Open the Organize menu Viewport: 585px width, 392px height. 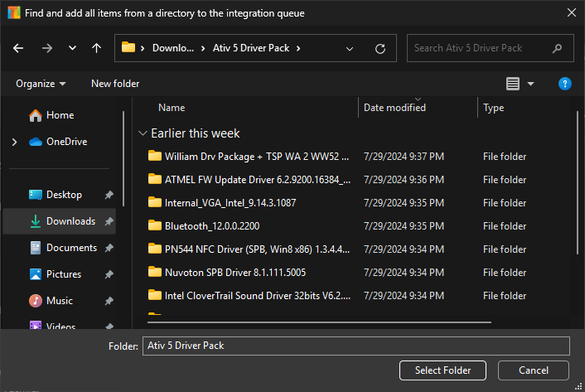coord(41,84)
